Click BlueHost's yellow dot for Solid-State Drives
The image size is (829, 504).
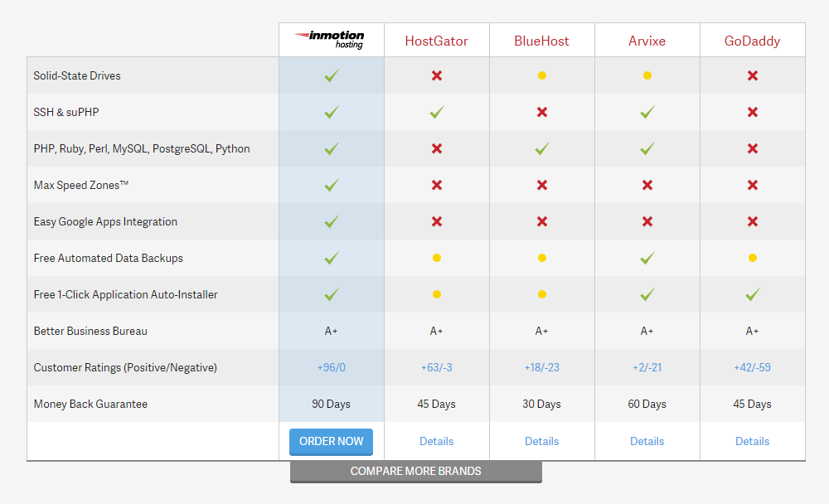(541, 75)
